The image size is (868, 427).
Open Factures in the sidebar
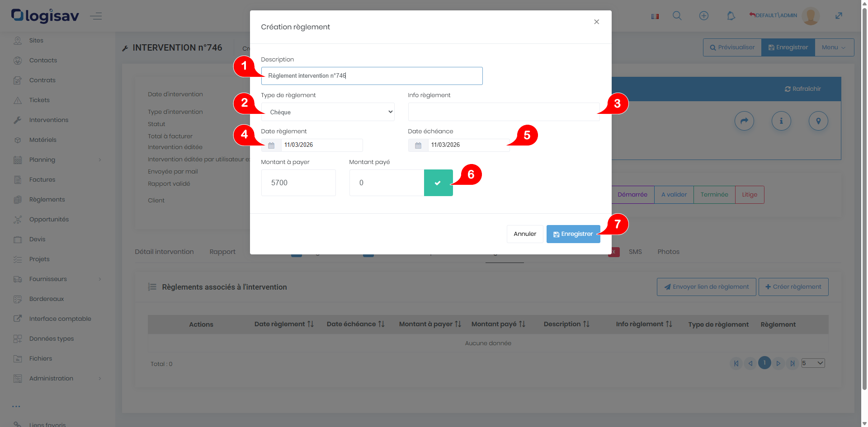point(42,179)
